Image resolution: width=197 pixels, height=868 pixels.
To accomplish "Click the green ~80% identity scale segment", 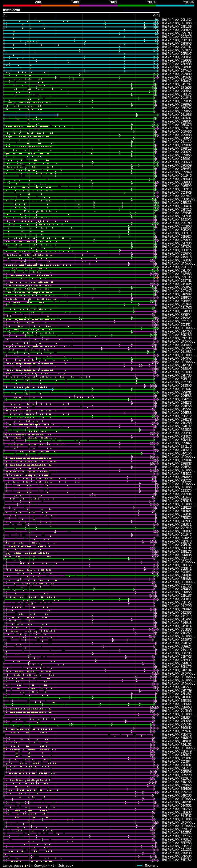I will coord(137,6).
